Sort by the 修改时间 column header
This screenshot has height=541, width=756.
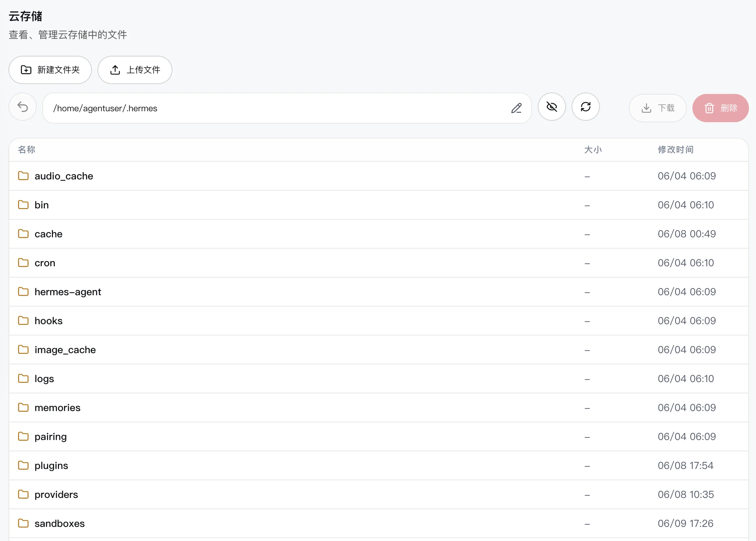pos(675,150)
